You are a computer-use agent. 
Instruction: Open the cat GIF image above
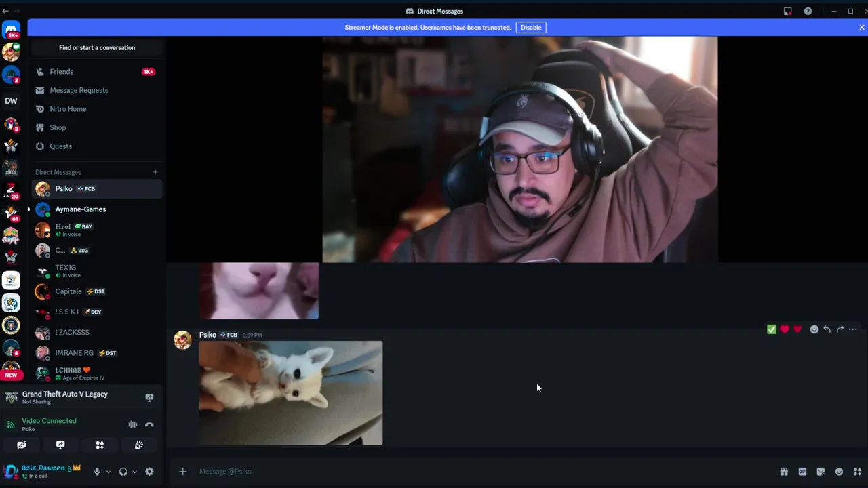click(259, 291)
